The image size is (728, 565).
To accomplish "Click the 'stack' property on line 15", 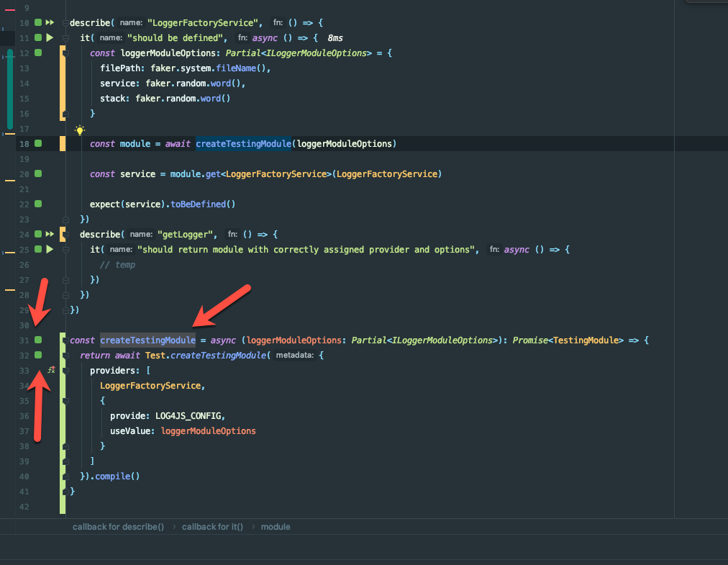I will coord(113,98).
